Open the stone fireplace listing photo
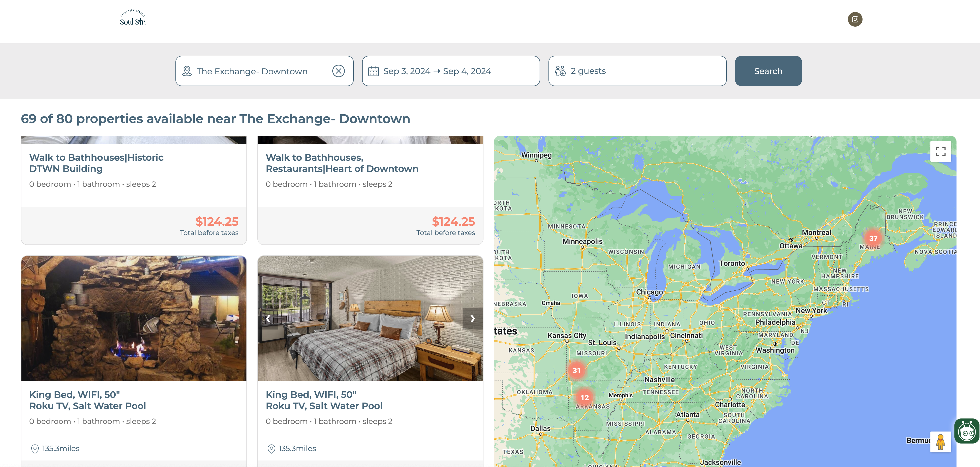The image size is (980, 467). click(x=134, y=319)
